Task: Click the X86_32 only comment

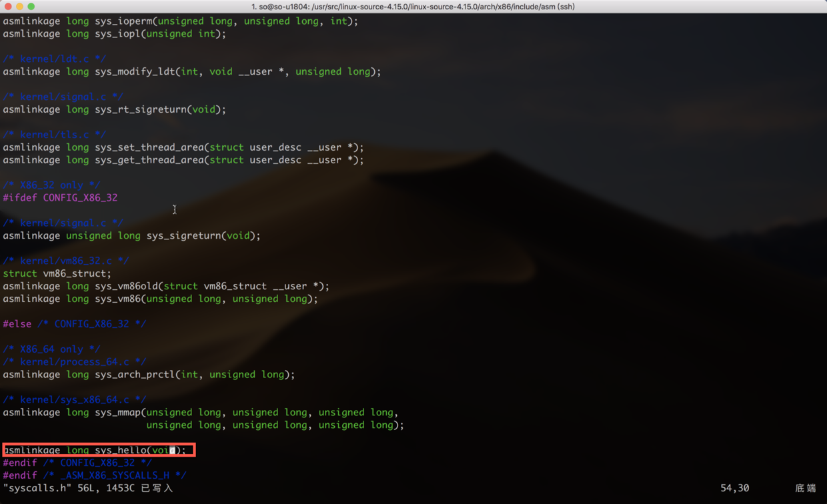Action: point(51,185)
